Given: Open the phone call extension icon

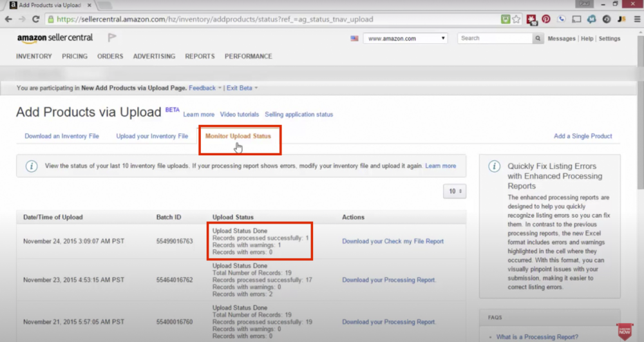Looking at the screenshot, I should pos(562,19).
